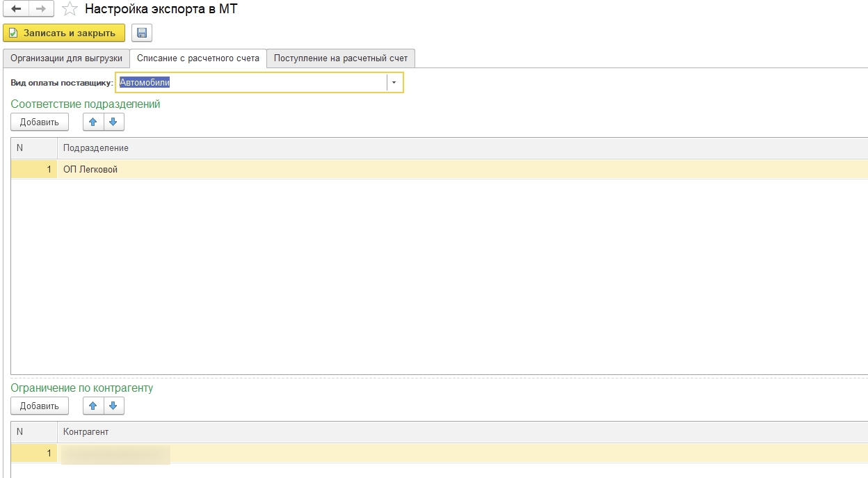This screenshot has height=478, width=868.
Task: Add a row under Ограничение по контрагенту
Action: [x=40, y=406]
